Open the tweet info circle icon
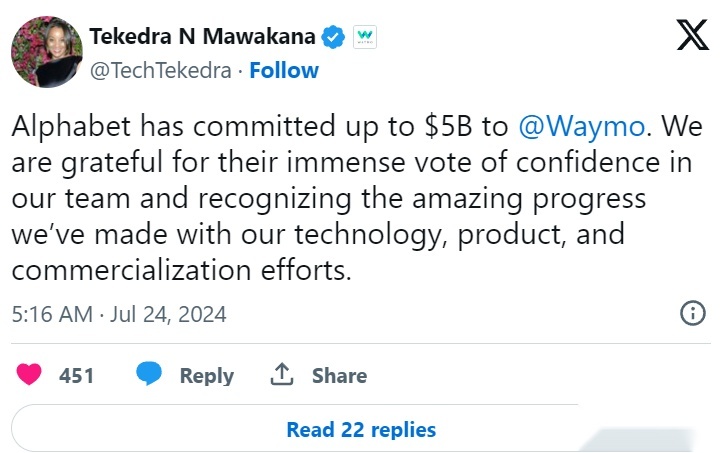 pos(693,314)
